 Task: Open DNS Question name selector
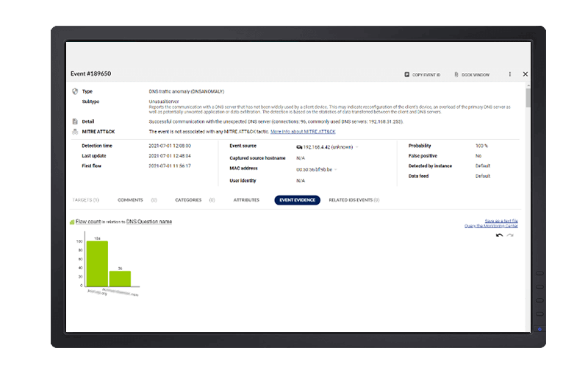149,221
